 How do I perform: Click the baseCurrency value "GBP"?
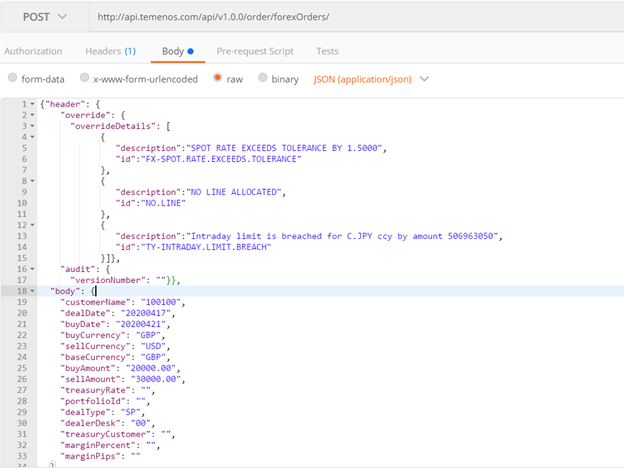(153, 357)
